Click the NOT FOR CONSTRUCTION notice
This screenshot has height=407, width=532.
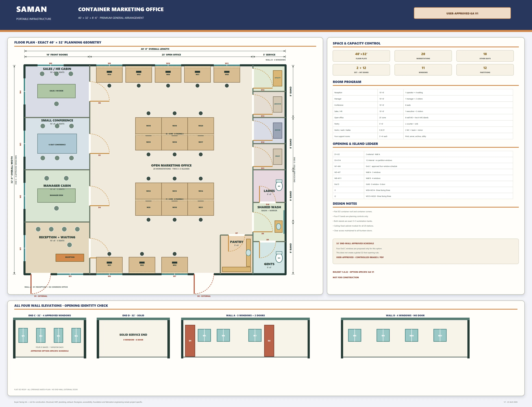pyautogui.click(x=346, y=277)
